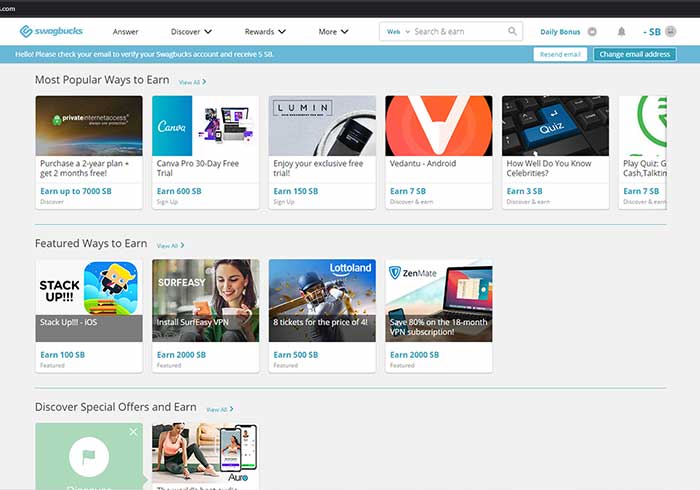
Task: Click the flag icon on green card
Action: (x=89, y=457)
